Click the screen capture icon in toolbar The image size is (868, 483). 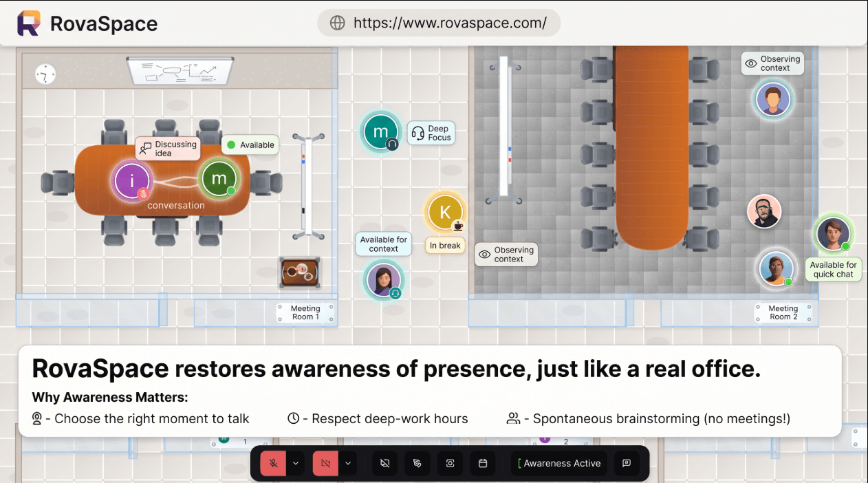coord(451,464)
